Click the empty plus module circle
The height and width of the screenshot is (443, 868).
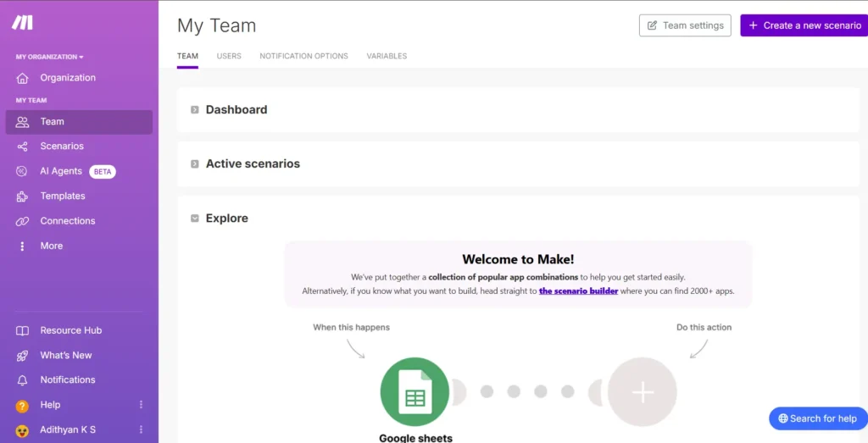(643, 391)
